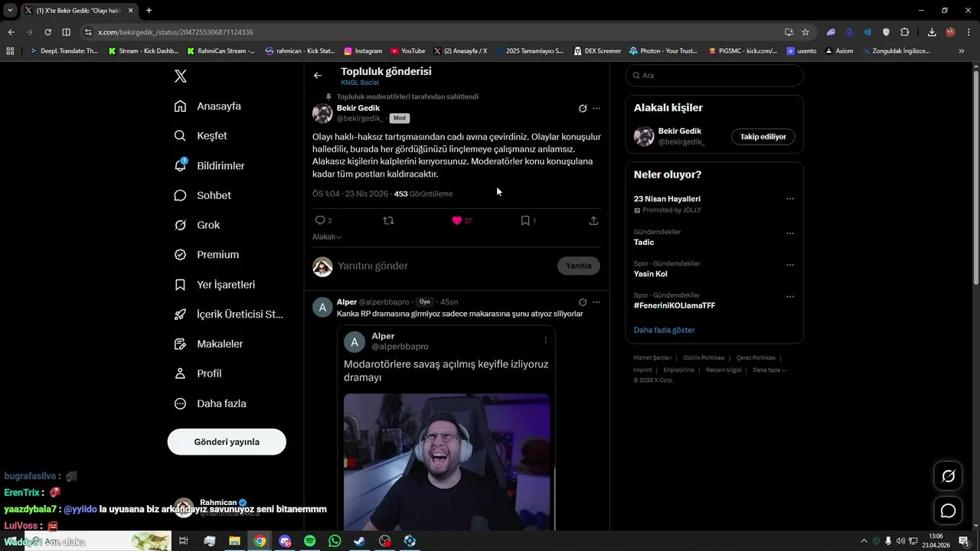The image size is (980, 551).
Task: Click Grok icon on Alper's reply
Action: [583, 302]
